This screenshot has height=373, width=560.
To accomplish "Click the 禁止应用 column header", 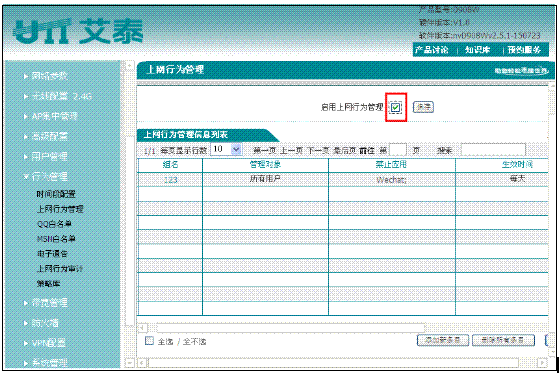I will (391, 165).
